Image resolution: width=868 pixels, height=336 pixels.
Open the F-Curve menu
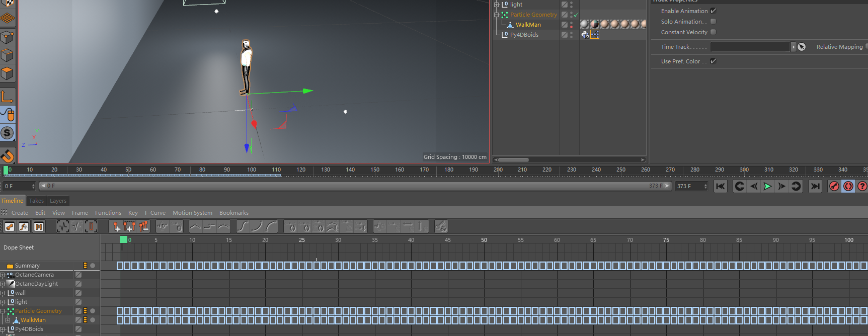point(155,213)
